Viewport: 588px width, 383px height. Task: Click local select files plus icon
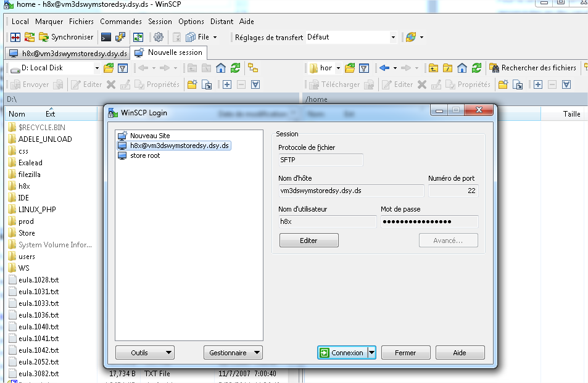[x=227, y=84]
